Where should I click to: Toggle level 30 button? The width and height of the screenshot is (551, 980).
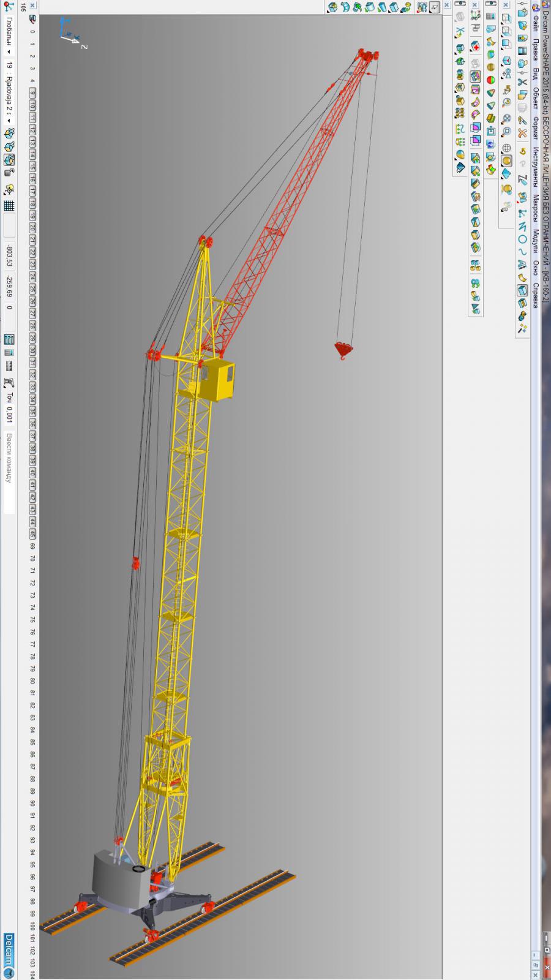[32, 350]
